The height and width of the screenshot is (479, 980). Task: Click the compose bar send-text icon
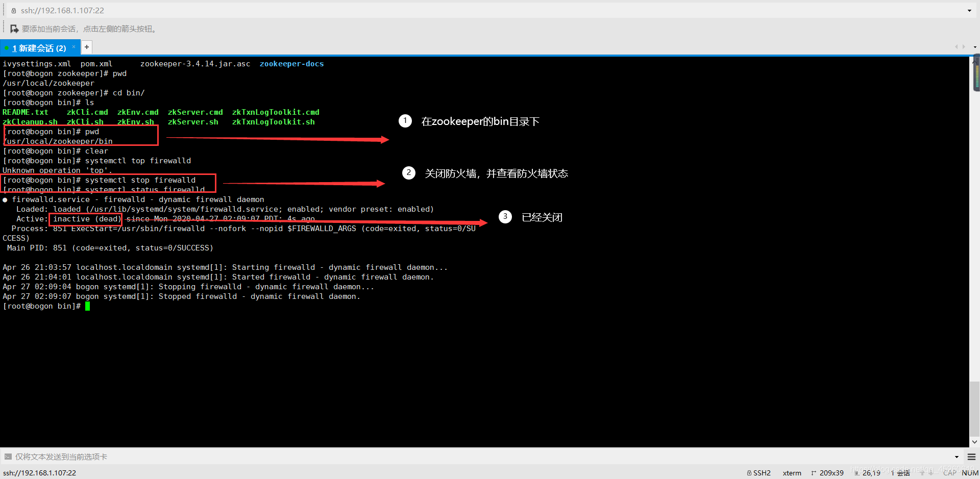[x=8, y=457]
